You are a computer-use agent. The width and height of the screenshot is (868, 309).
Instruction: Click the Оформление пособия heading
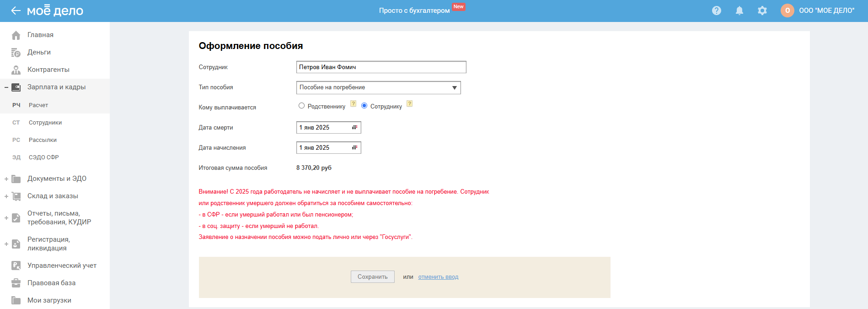click(x=251, y=46)
